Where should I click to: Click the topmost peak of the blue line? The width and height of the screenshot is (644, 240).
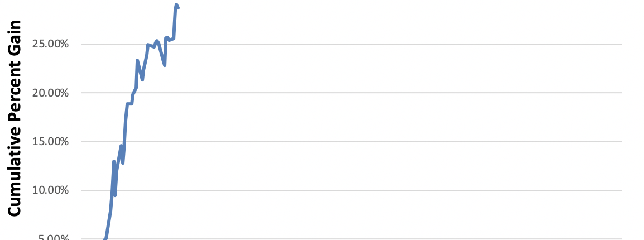(x=176, y=5)
